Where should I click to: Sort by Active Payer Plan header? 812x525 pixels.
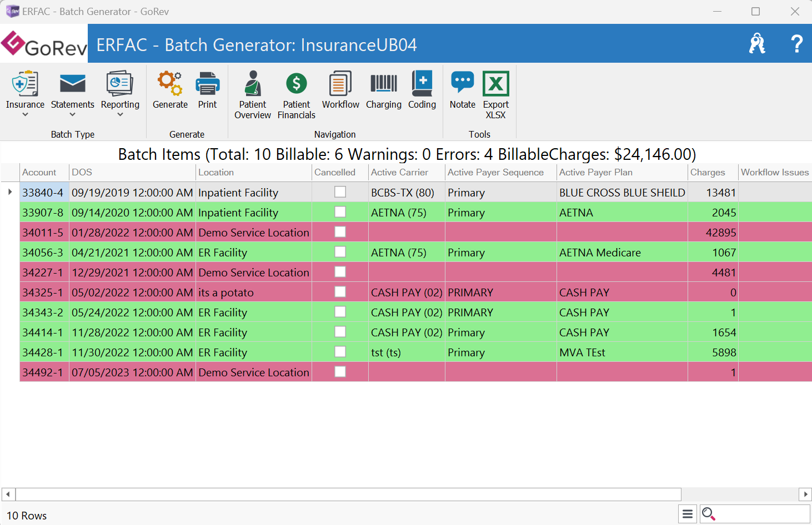click(x=622, y=173)
